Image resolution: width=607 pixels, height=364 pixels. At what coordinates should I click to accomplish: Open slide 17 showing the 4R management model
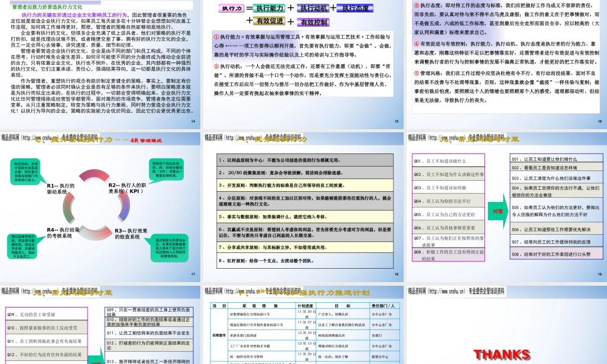coord(100,207)
